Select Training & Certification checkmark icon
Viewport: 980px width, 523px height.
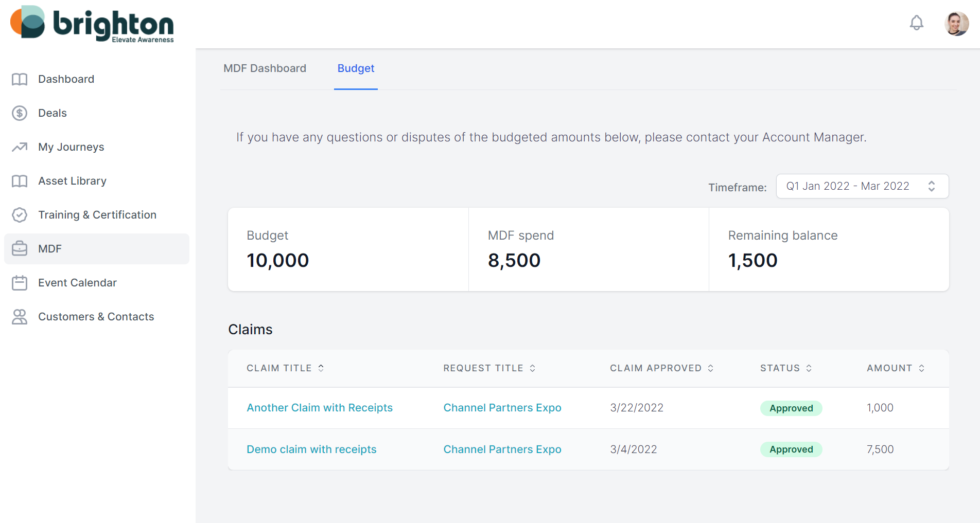(x=20, y=214)
